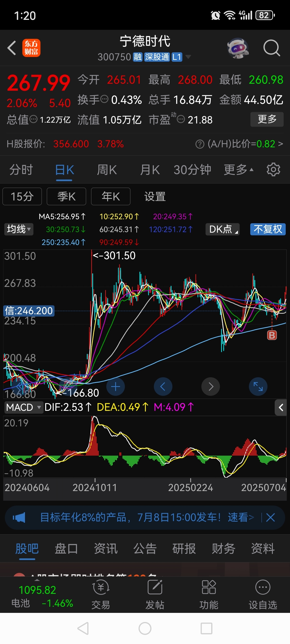Tap the speaker announcement icon

[19, 517]
